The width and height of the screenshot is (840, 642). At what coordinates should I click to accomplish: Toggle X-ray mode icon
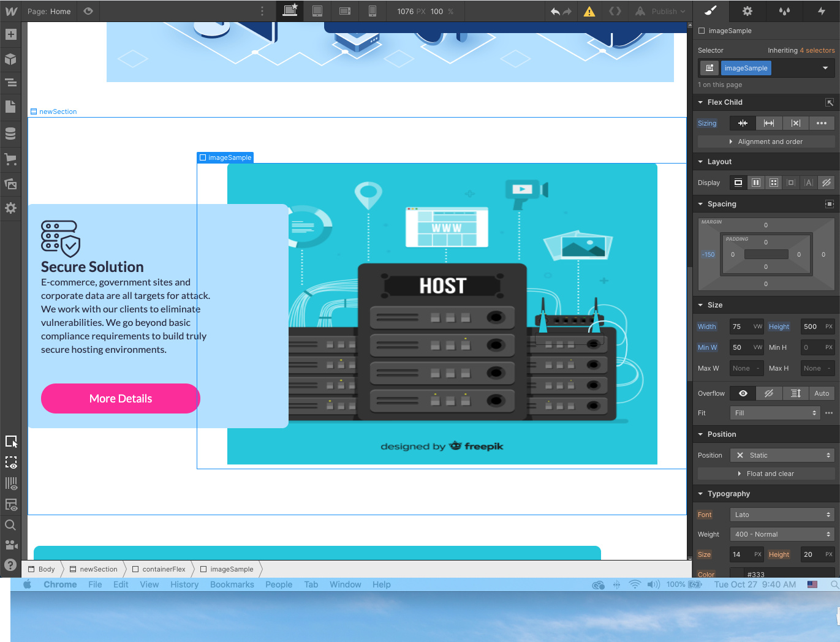(x=11, y=504)
